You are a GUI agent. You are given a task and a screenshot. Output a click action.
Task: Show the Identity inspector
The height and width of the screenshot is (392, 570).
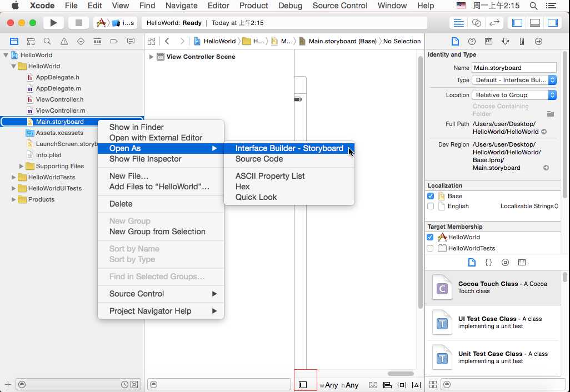click(488, 41)
